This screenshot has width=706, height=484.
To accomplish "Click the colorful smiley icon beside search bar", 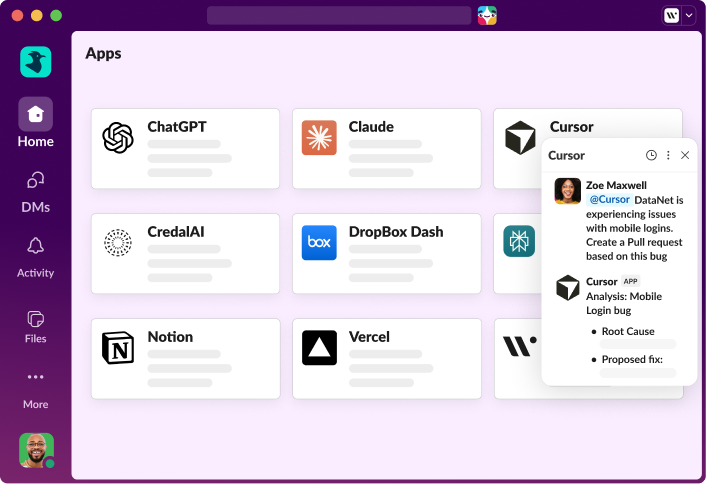I will point(487,15).
